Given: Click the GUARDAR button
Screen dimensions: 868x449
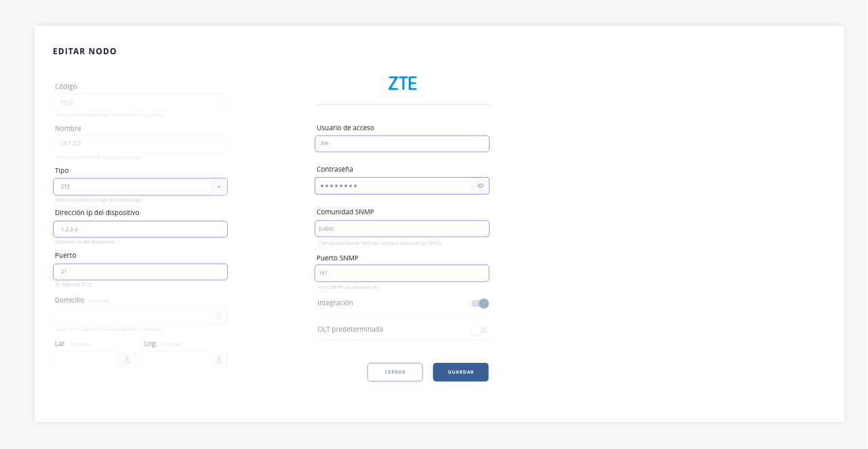Looking at the screenshot, I should (x=460, y=372).
